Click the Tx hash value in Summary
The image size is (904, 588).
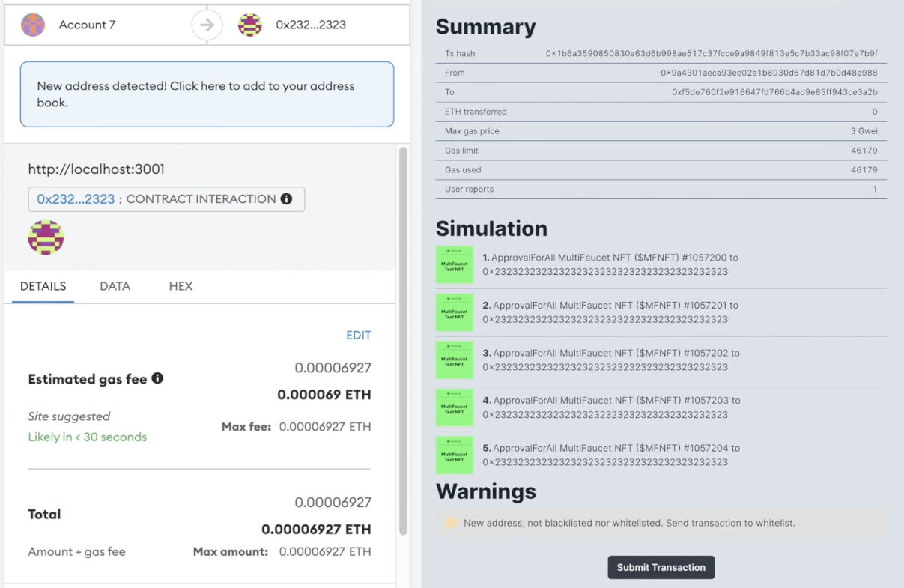[x=711, y=54]
